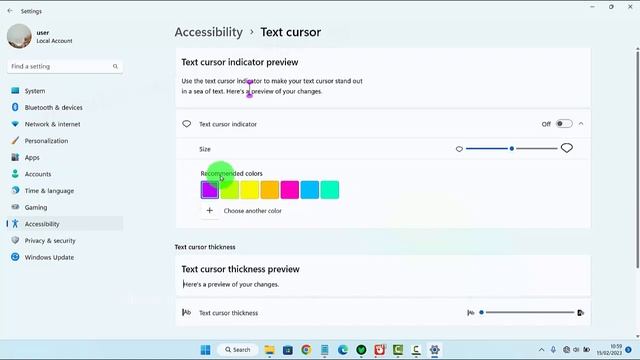Click the Local Account text
The width and height of the screenshot is (640, 360).
pos(54,41)
